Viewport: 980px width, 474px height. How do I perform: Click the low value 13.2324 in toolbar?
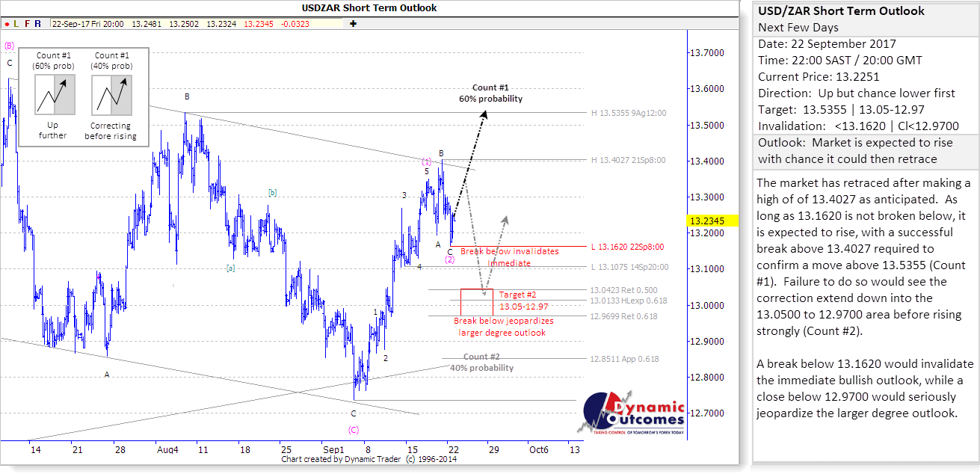click(x=221, y=23)
